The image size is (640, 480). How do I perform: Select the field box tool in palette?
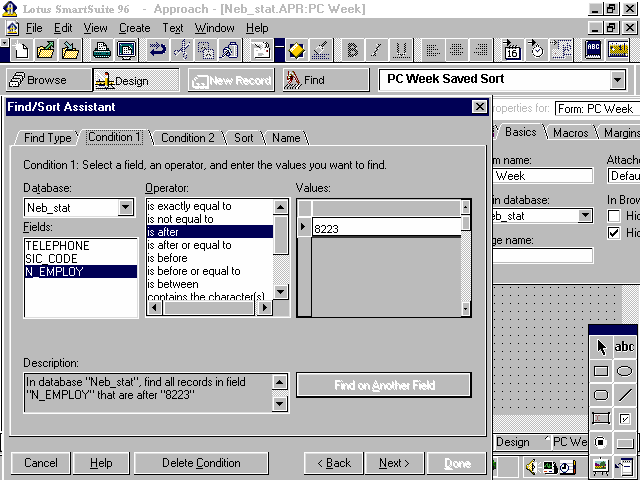(601, 418)
